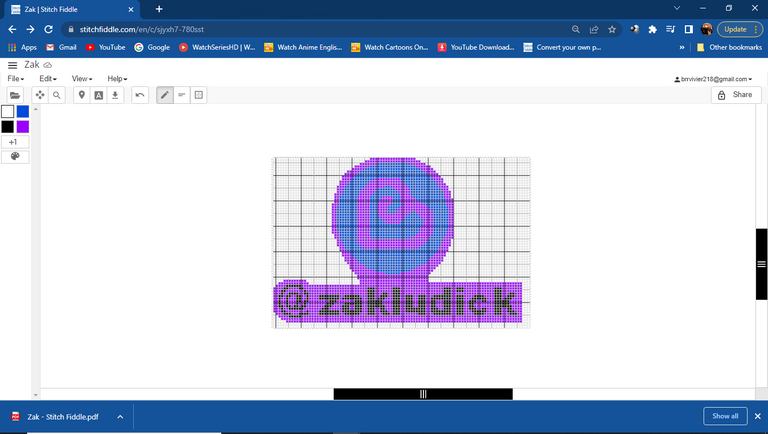This screenshot has width=768, height=434.
Task: Click the grid layout tool icon
Action: point(198,95)
